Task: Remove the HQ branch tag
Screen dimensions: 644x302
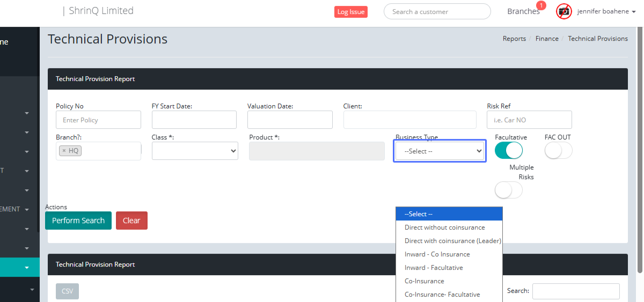Action: (64, 151)
